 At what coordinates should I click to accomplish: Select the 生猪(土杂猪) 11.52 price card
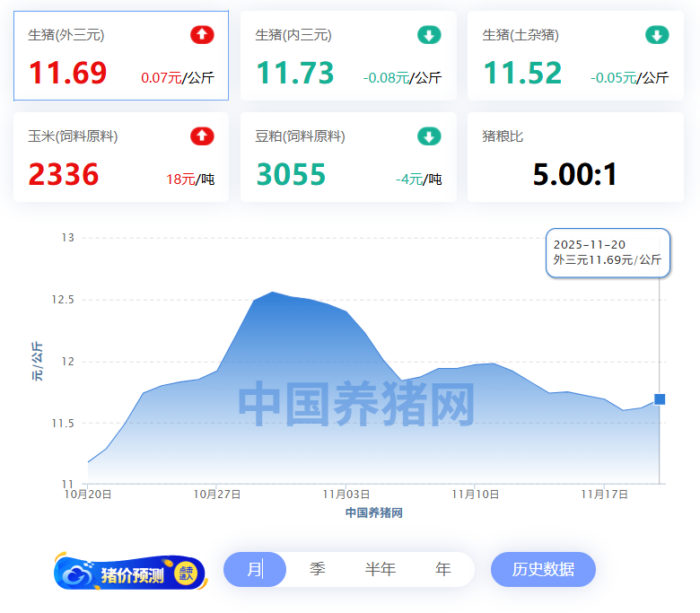point(575,56)
